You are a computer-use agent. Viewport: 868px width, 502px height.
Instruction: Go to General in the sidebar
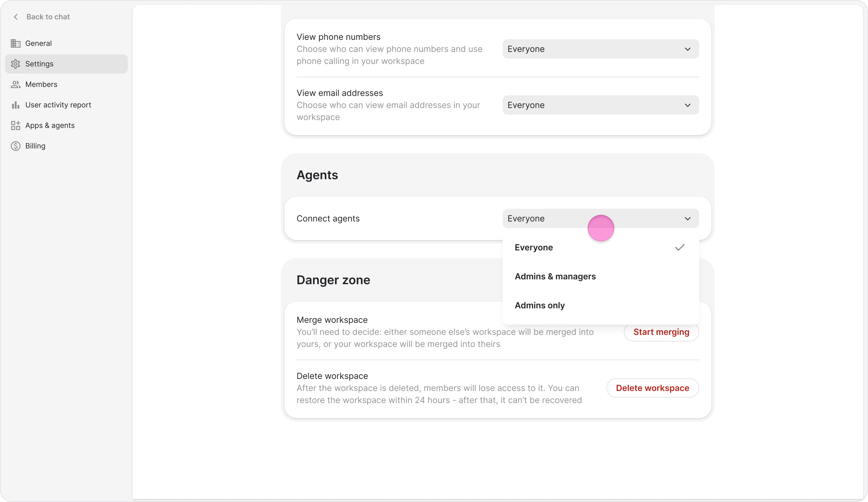tap(66, 43)
